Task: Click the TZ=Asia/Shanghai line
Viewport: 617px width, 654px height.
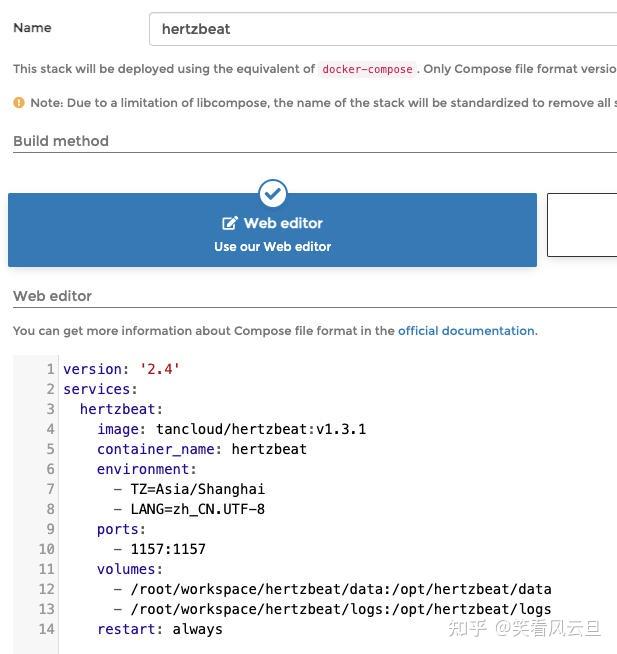Action: [189, 489]
